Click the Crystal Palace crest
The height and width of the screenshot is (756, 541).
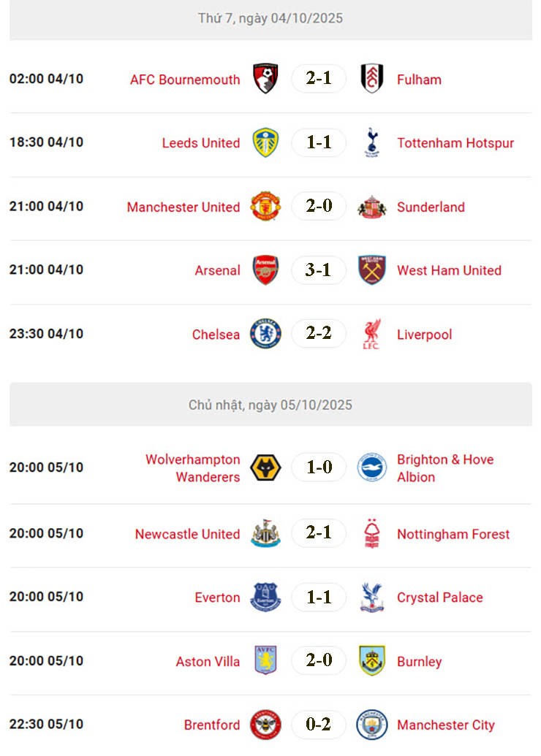click(371, 597)
